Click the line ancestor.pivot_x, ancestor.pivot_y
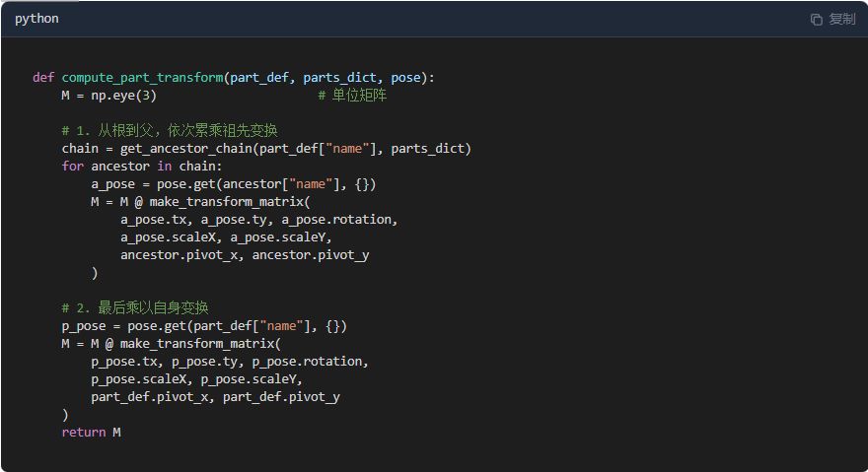The width and height of the screenshot is (868, 472). pos(245,255)
